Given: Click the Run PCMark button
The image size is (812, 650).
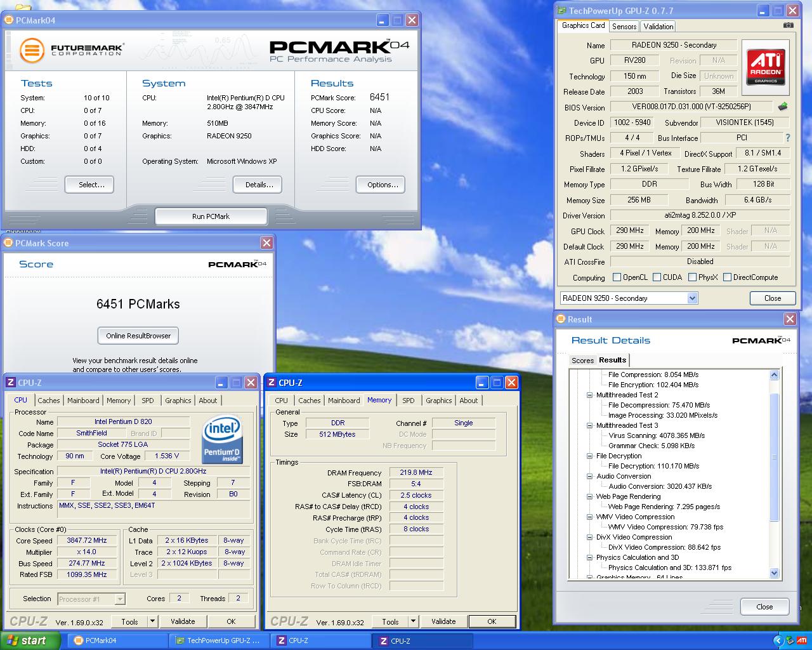Looking at the screenshot, I should point(211,216).
